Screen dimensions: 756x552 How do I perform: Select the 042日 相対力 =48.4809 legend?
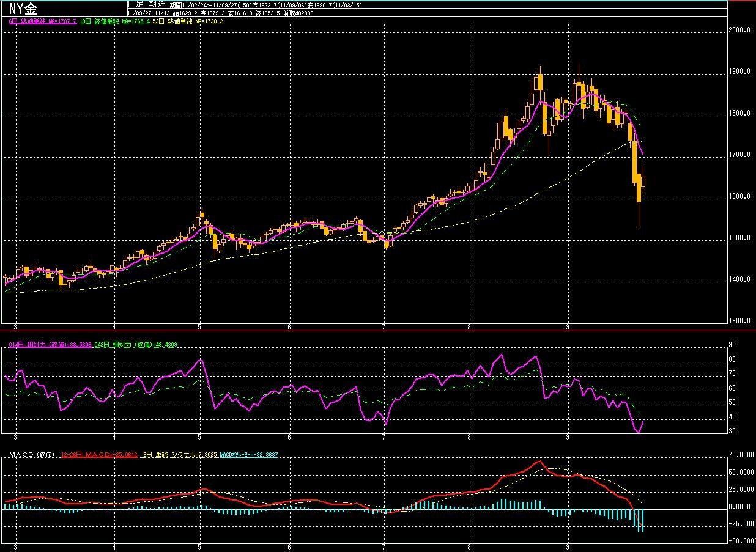[x=136, y=345]
